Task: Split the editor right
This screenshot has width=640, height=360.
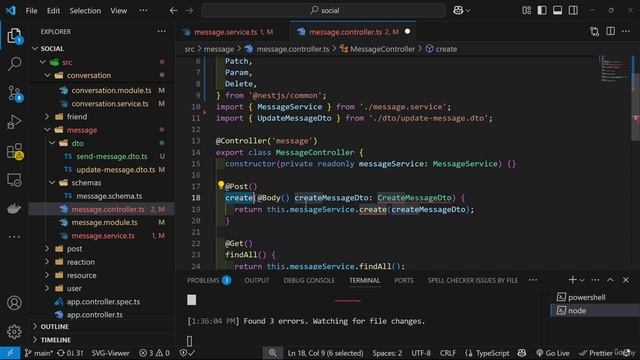Action: [x=610, y=31]
